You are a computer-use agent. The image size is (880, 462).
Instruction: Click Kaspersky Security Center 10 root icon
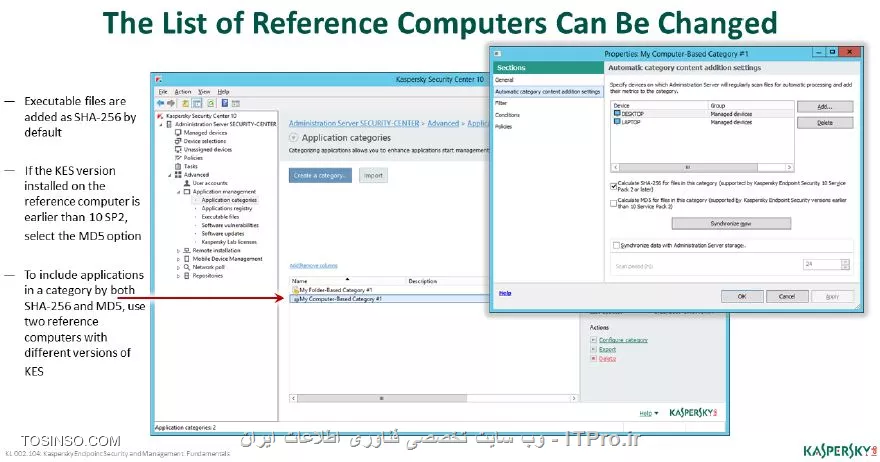tap(160, 116)
